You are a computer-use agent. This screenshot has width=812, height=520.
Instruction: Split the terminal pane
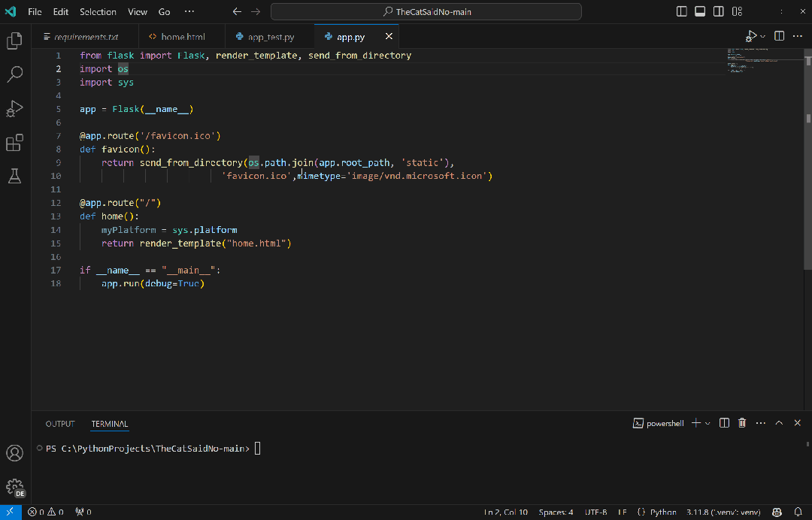tap(723, 422)
